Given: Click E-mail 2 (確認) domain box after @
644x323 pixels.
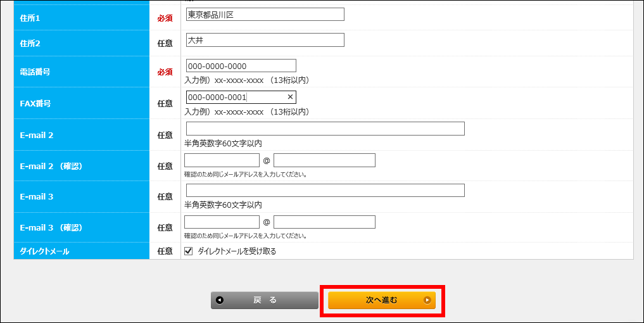Looking at the screenshot, I should pyautogui.click(x=324, y=160).
